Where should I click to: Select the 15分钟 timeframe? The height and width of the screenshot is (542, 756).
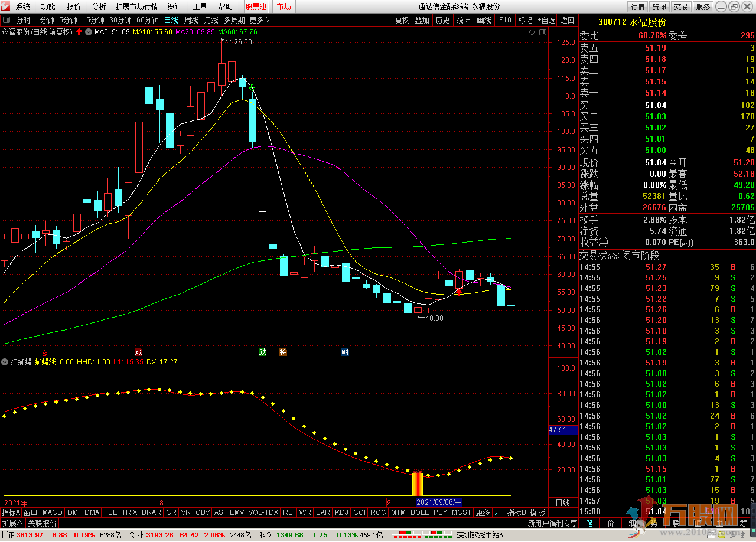pyautogui.click(x=93, y=20)
